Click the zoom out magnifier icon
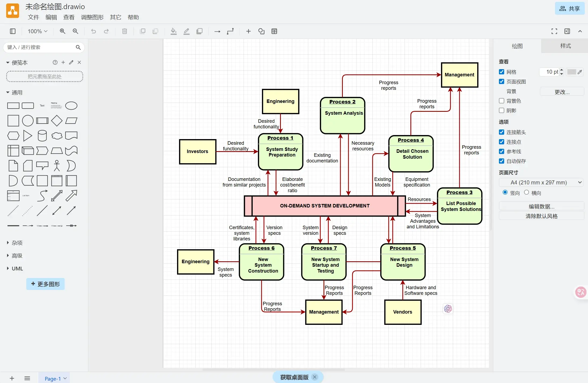 pos(75,31)
